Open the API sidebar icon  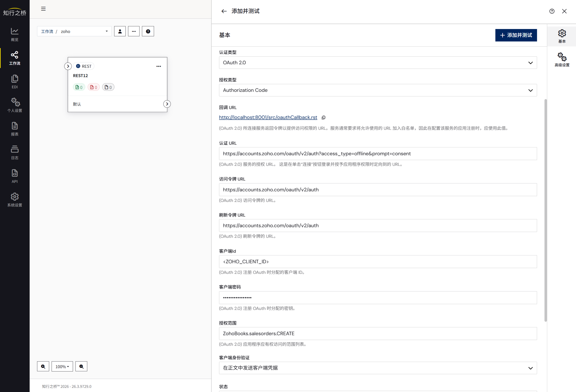15,176
